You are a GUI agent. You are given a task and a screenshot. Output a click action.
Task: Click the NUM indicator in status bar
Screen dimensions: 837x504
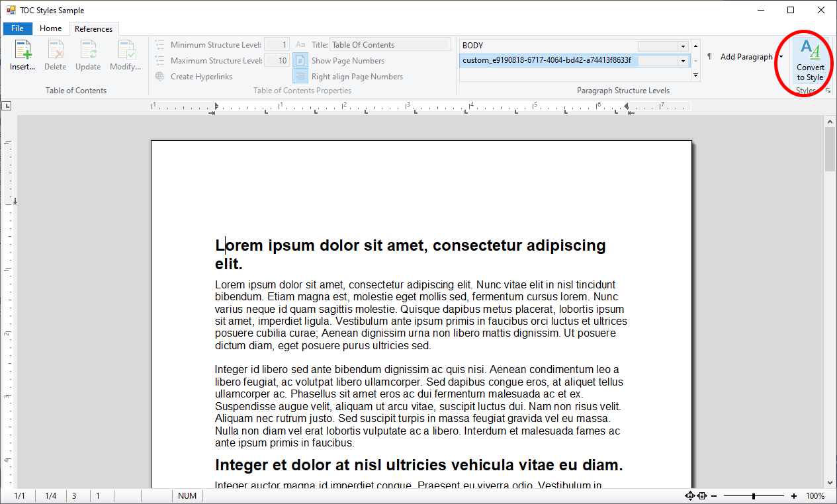[187, 496]
